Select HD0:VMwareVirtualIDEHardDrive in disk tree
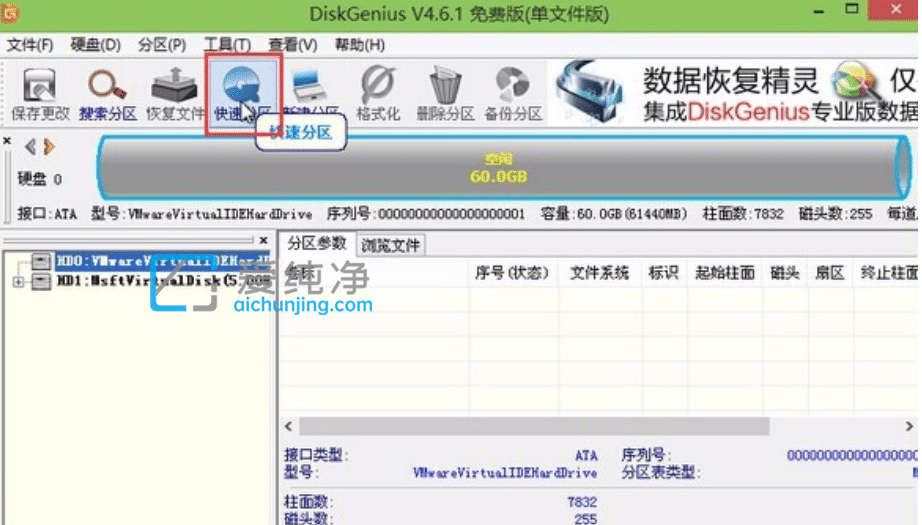 click(x=163, y=260)
